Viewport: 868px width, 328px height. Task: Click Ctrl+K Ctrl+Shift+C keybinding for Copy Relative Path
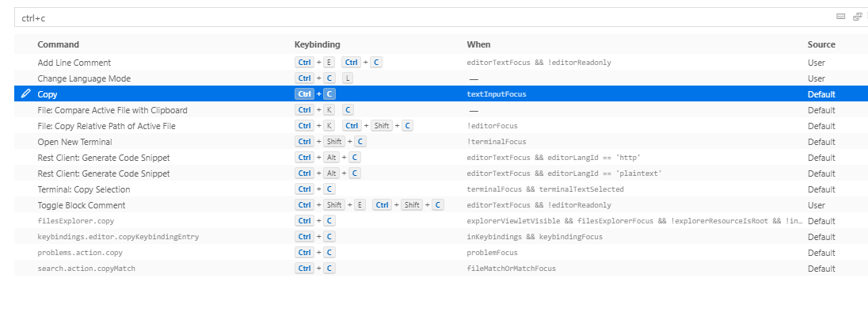coord(354,126)
